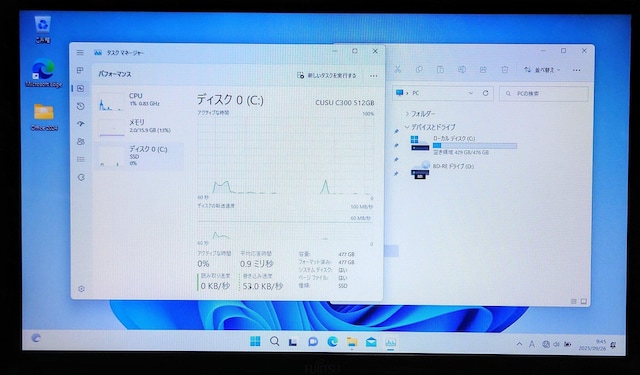Screen dimensions: 640x375
Task: Select Microsoft Edge desktop shortcut
Action: [44, 73]
